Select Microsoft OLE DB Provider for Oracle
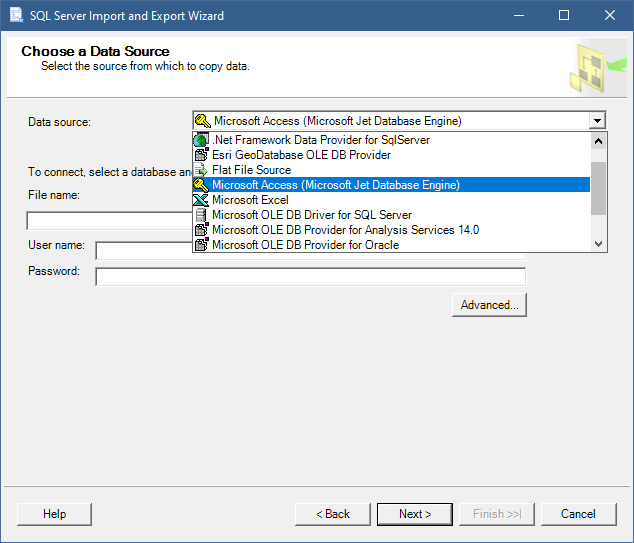 point(391,245)
